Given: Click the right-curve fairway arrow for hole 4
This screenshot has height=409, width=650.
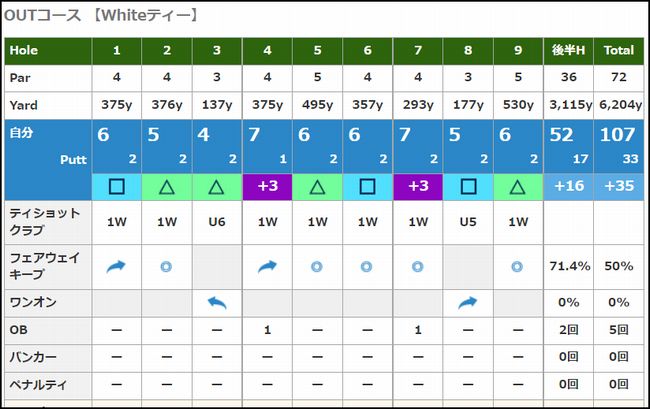Looking at the screenshot, I should click(267, 266).
